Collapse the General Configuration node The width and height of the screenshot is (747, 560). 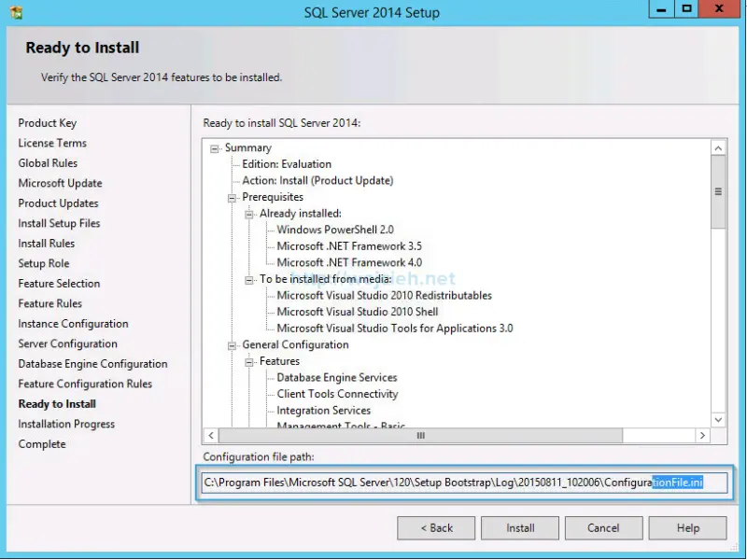coord(231,344)
